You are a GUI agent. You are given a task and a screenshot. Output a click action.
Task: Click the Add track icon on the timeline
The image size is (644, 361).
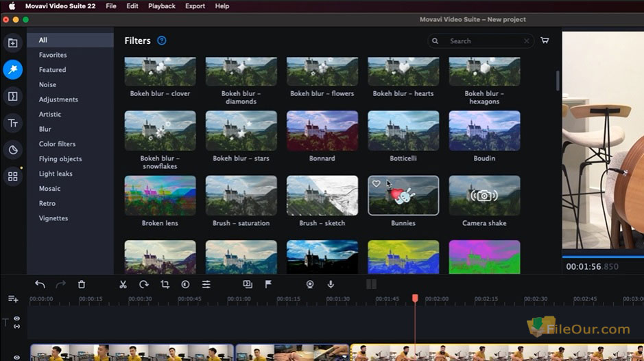tap(13, 299)
